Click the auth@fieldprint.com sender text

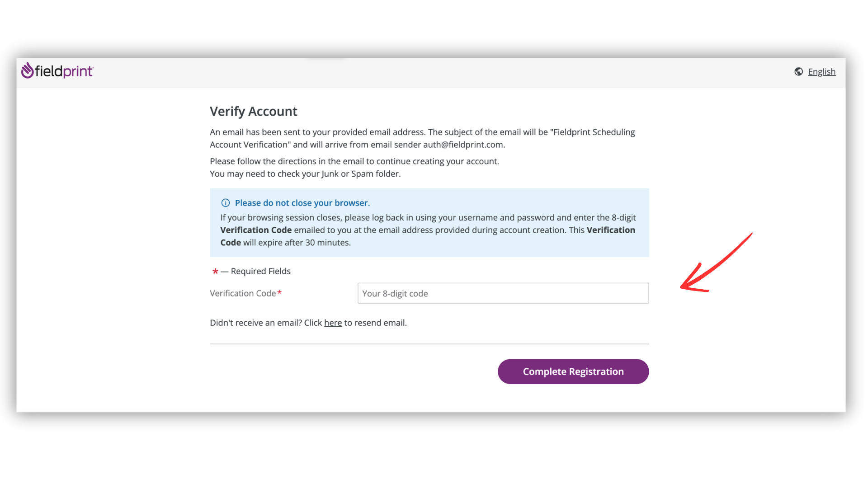pyautogui.click(x=463, y=145)
